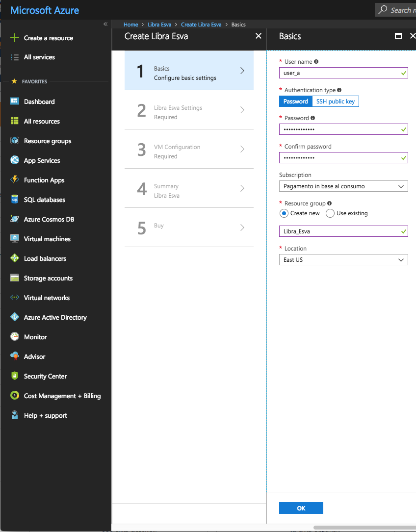The height and width of the screenshot is (532, 416).
Task: Click the OK button
Action: (301, 507)
